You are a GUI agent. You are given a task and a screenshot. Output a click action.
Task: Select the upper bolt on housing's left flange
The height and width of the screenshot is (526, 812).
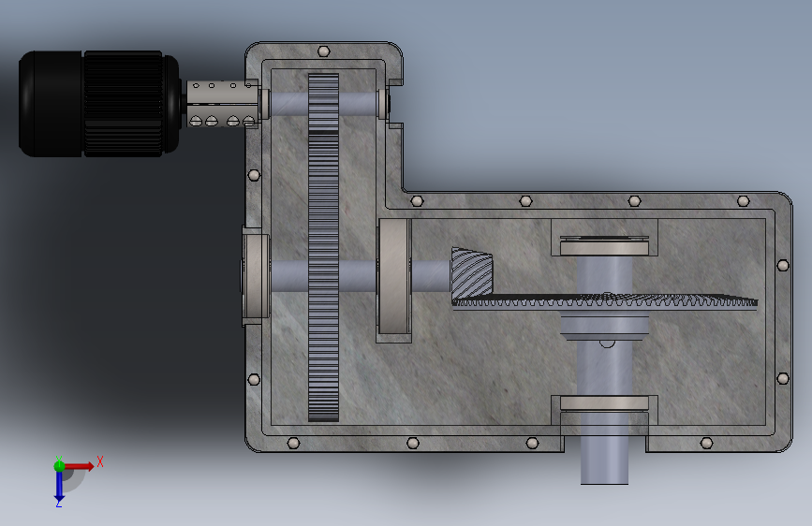[x=254, y=175]
